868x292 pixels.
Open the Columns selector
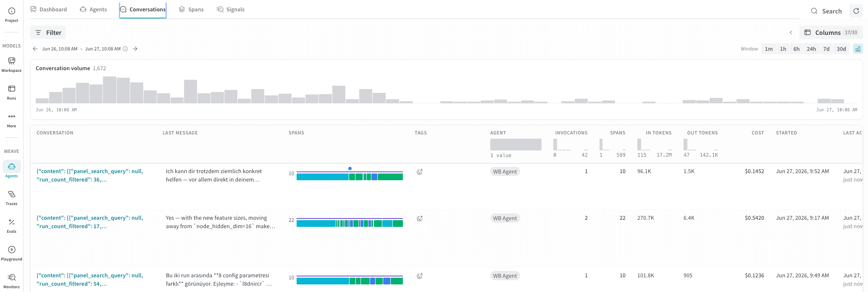coord(831,32)
